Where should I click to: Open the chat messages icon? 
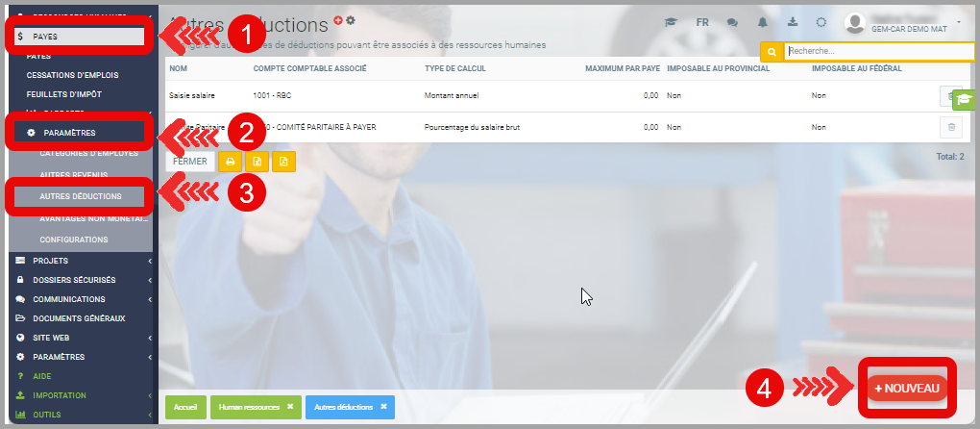pyautogui.click(x=732, y=22)
